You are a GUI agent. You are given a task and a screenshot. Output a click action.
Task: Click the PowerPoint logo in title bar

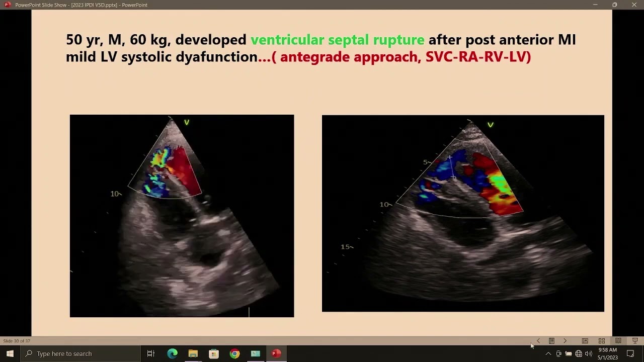pos(7,5)
